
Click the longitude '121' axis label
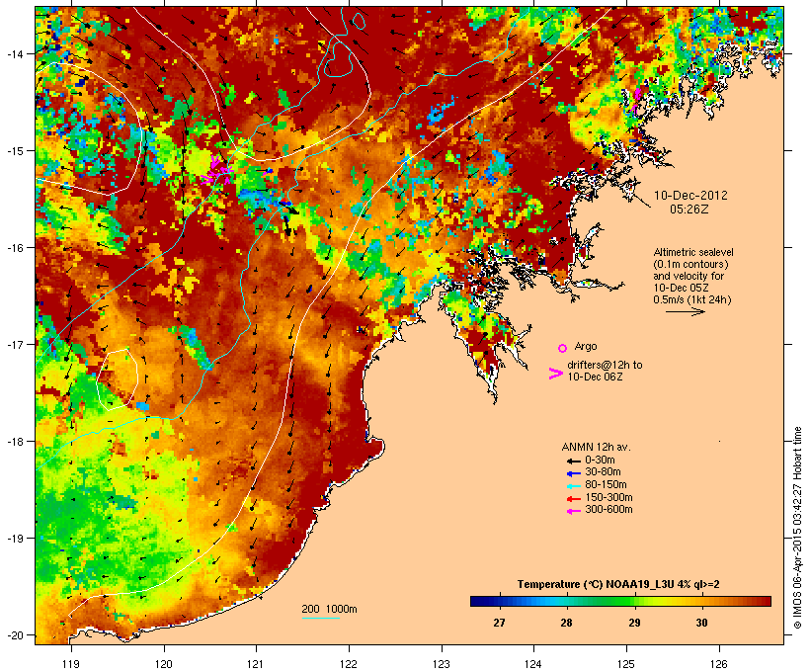[x=256, y=664]
